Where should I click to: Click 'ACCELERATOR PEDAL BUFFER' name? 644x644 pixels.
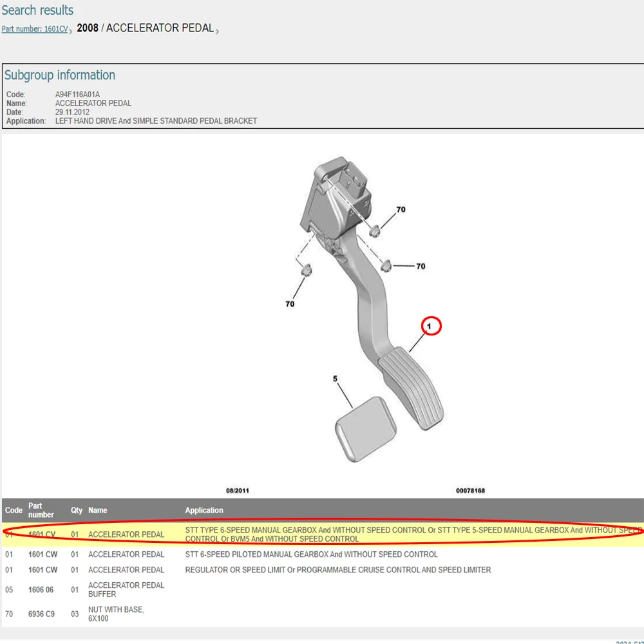pyautogui.click(x=126, y=590)
